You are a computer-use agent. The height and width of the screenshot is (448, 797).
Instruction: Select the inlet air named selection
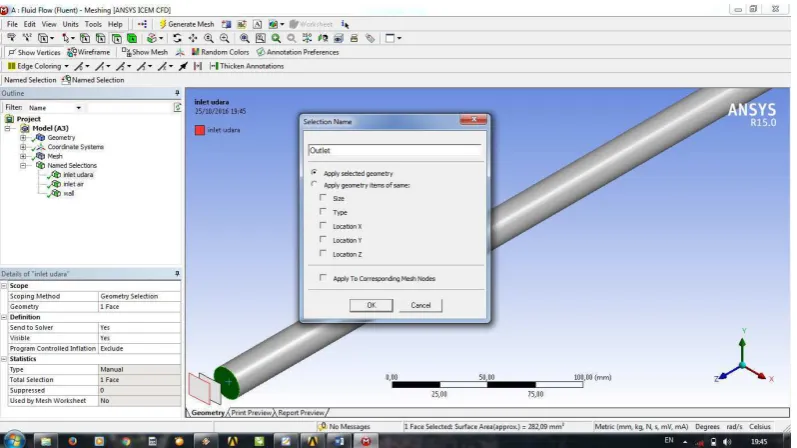pyautogui.click(x=73, y=184)
